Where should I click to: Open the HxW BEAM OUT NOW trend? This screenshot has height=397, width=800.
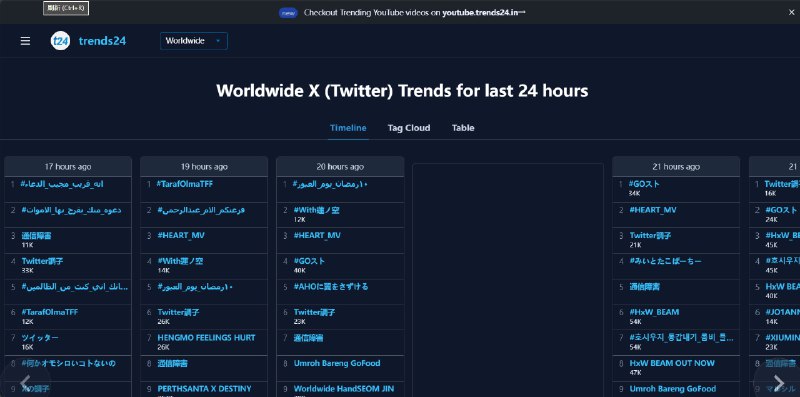[672, 363]
